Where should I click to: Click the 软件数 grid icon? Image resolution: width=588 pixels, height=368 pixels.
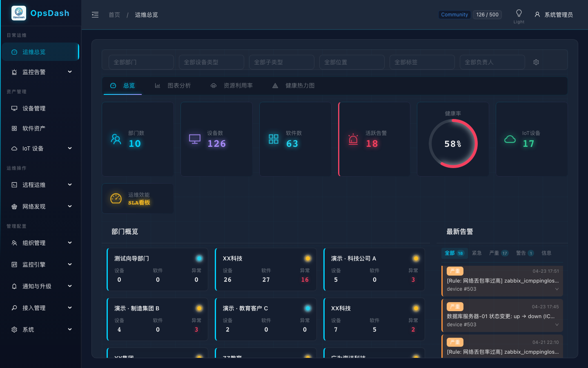(274, 139)
